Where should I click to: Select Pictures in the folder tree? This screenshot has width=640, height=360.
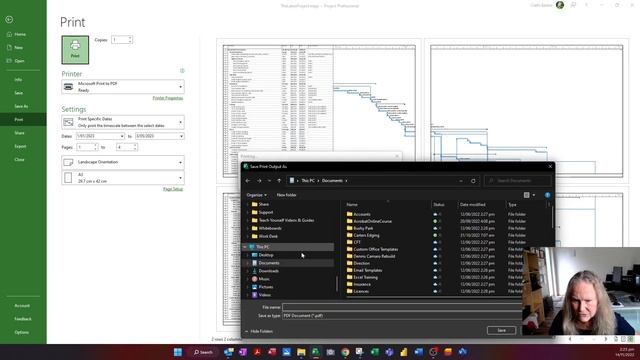coord(266,287)
